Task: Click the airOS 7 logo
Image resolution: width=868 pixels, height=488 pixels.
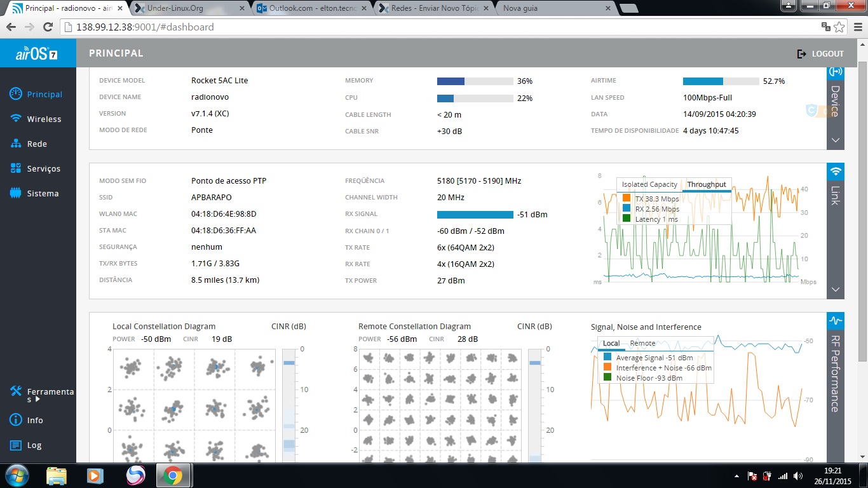Action: coord(37,53)
